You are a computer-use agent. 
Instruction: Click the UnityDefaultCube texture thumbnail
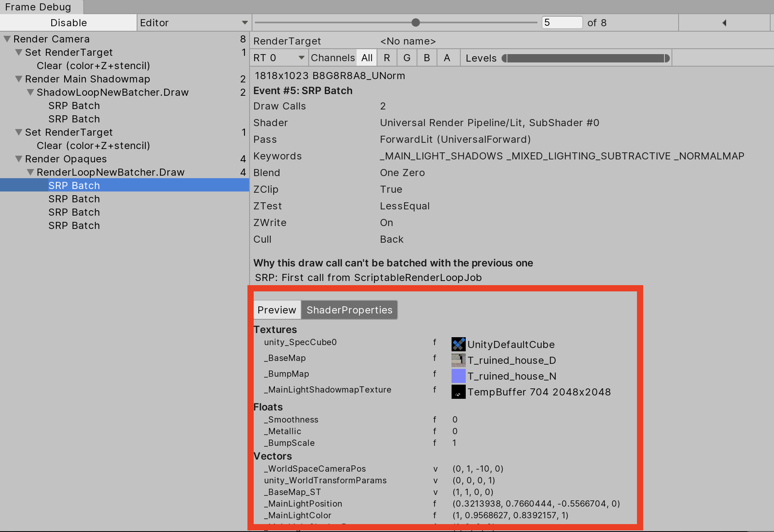458,344
